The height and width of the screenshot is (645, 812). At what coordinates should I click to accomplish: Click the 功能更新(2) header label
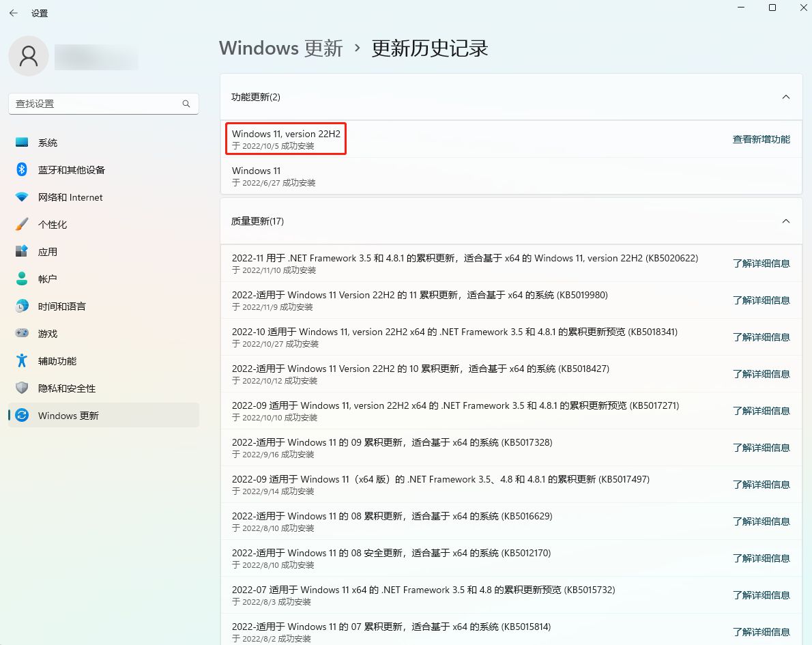click(x=256, y=97)
